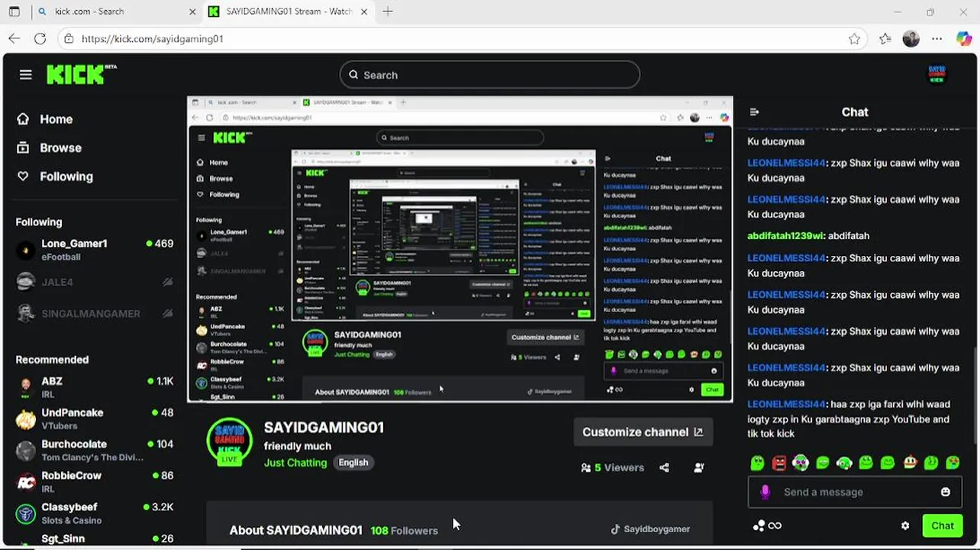Open browser settings and more menu

(936, 39)
